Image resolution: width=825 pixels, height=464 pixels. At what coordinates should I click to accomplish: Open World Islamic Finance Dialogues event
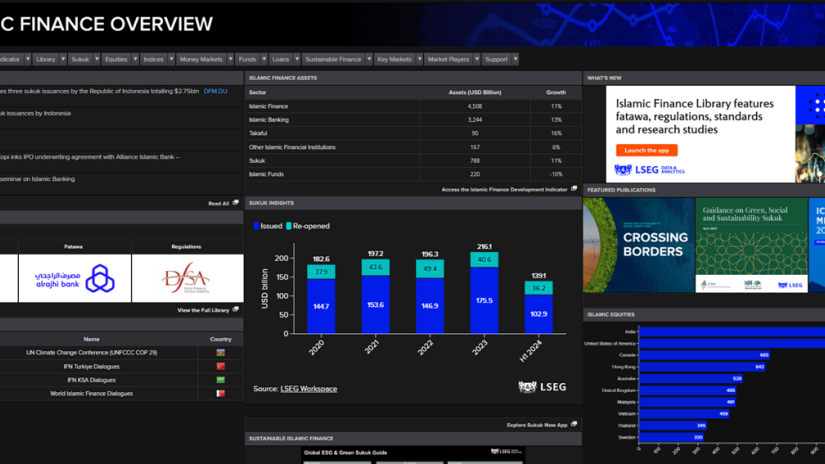click(x=92, y=394)
